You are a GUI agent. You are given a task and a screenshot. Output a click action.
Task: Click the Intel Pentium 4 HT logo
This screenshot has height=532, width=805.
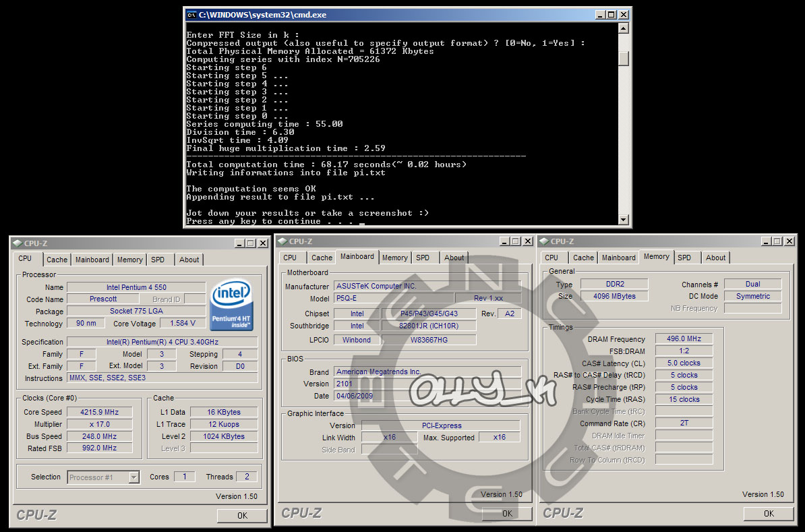[231, 305]
